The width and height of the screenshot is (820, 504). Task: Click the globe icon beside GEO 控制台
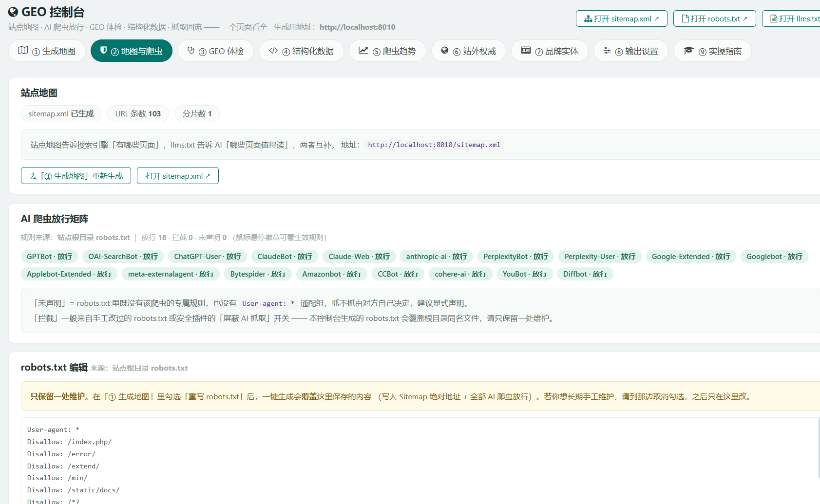coord(13,12)
